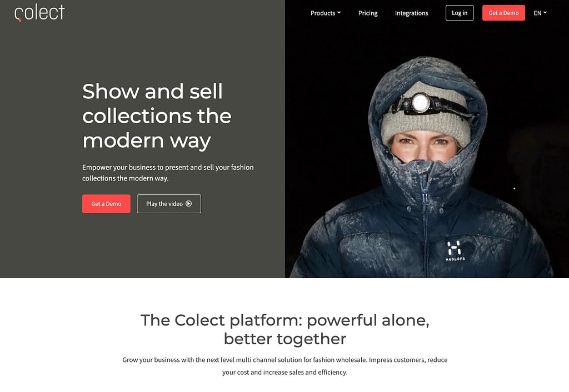
Task: Click the Products menu caret arrow
Action: point(339,13)
